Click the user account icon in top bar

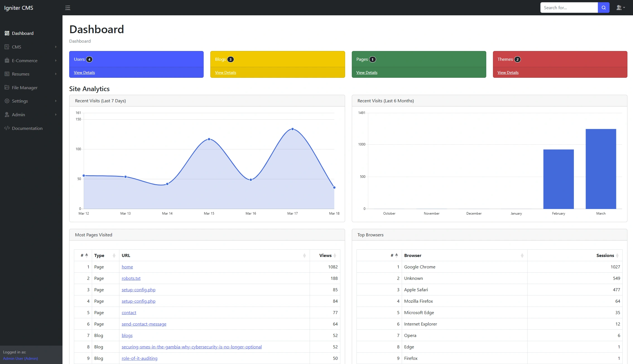618,8
